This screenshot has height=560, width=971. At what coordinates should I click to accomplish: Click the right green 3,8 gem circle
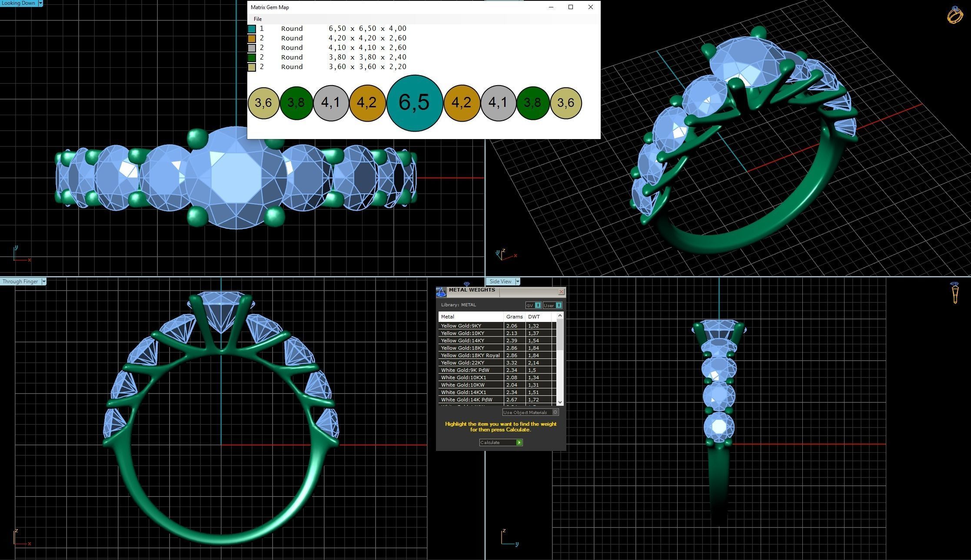click(x=533, y=103)
